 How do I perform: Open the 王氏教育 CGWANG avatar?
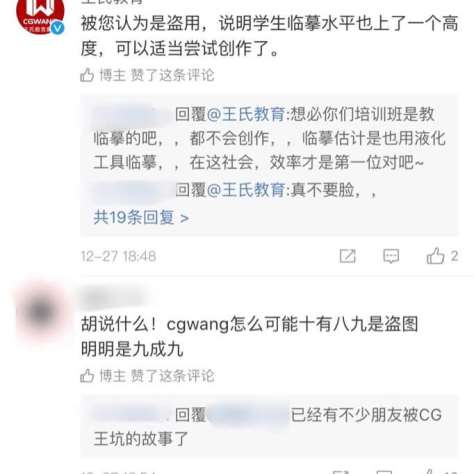pyautogui.click(x=40, y=15)
